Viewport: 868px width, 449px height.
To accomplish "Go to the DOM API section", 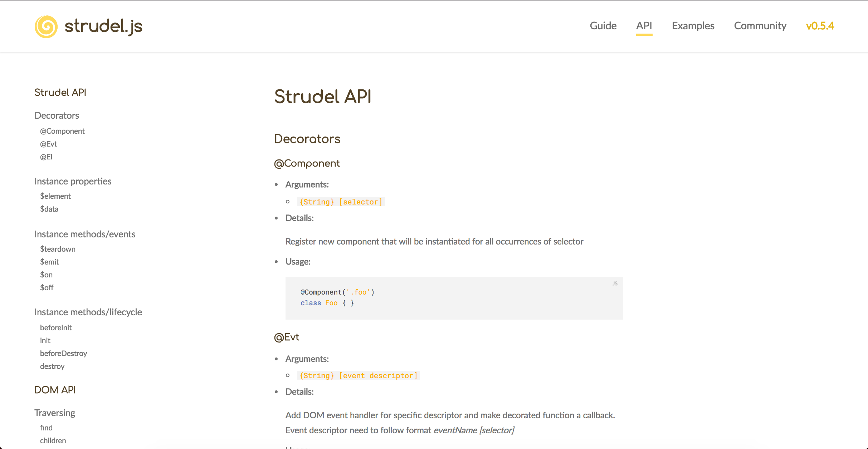I will click(55, 390).
